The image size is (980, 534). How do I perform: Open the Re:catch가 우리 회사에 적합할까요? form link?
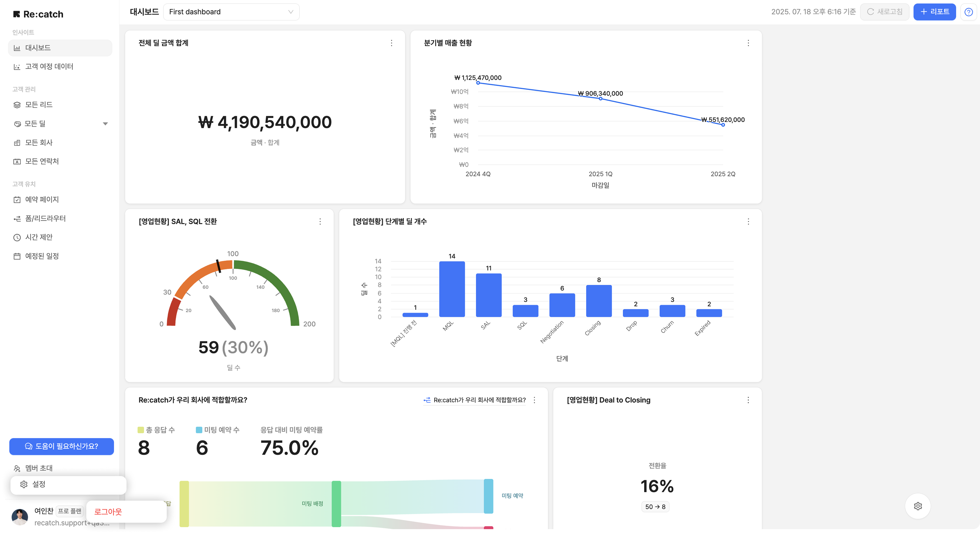475,400
